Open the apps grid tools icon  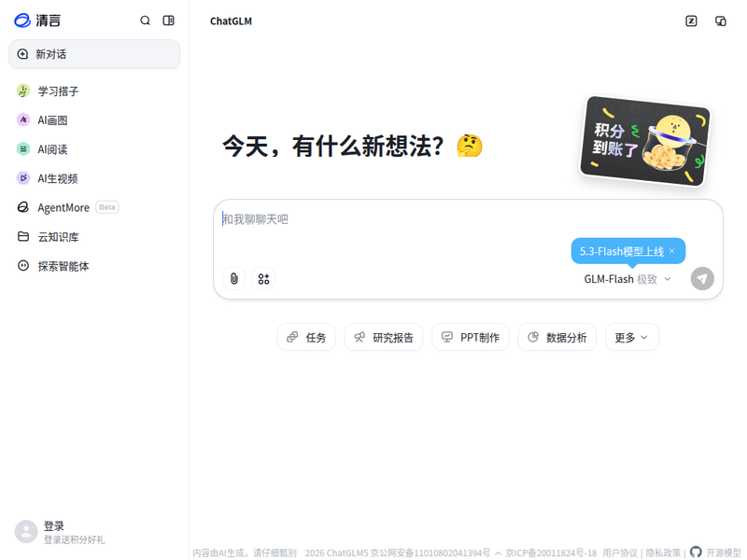[263, 278]
